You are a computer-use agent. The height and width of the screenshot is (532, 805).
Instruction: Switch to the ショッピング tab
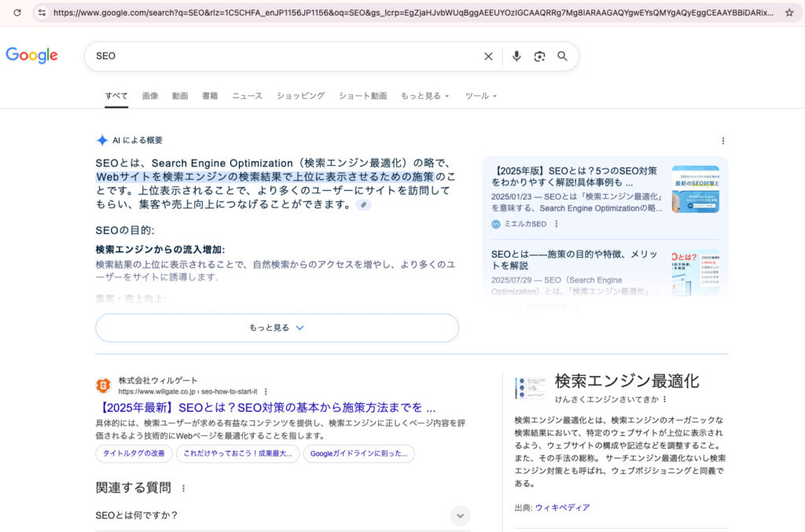pyautogui.click(x=300, y=96)
